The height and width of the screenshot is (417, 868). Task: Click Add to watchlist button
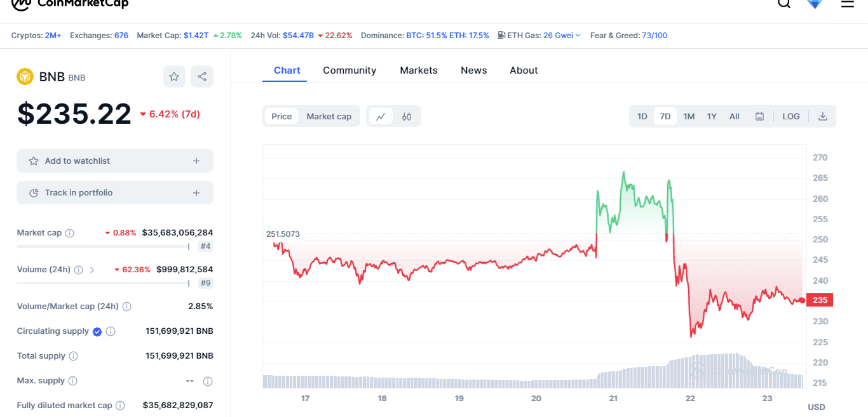[x=115, y=161]
